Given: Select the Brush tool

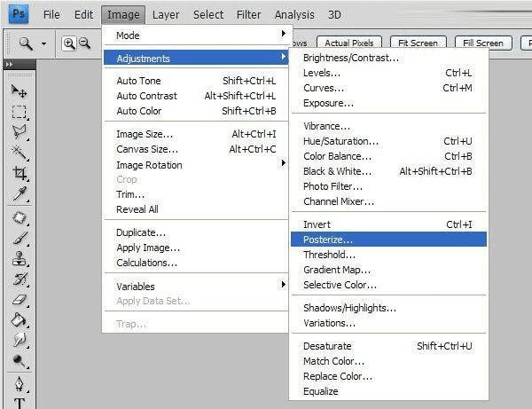Looking at the screenshot, I should (x=20, y=239).
